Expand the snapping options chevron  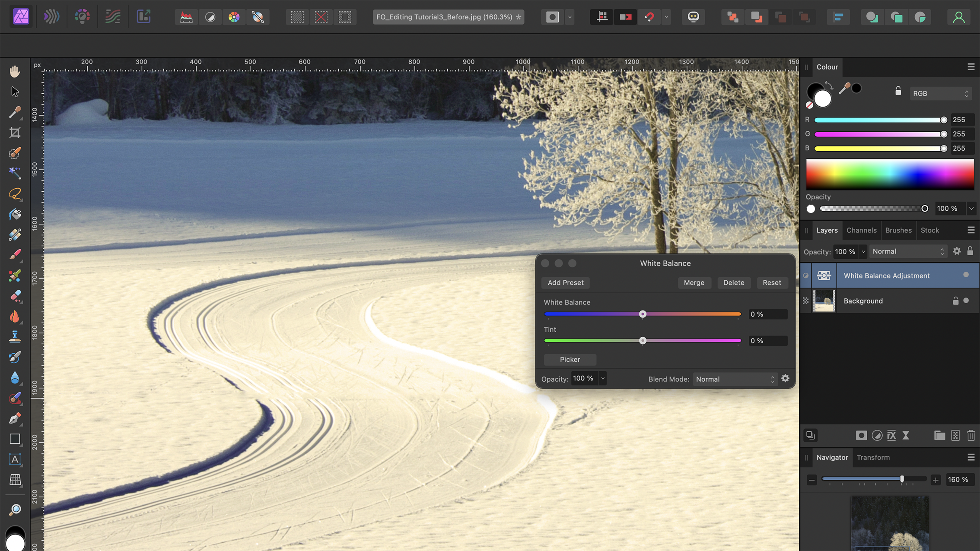coord(666,17)
